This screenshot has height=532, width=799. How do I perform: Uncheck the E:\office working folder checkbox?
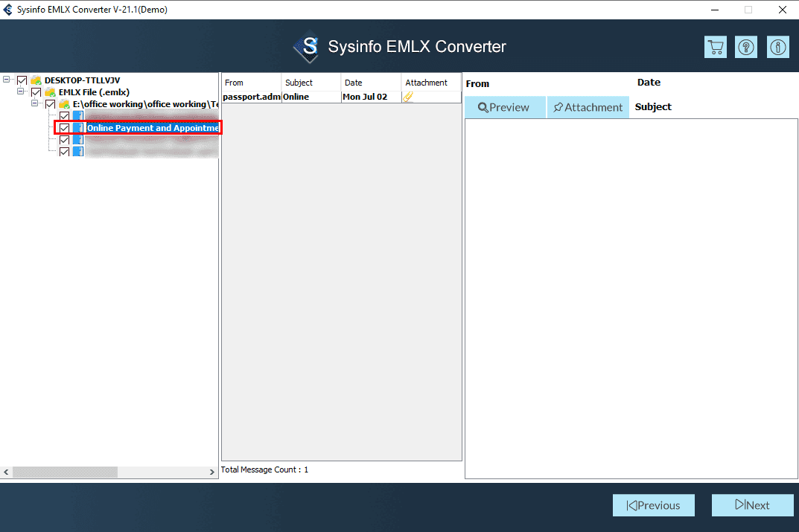pos(51,104)
